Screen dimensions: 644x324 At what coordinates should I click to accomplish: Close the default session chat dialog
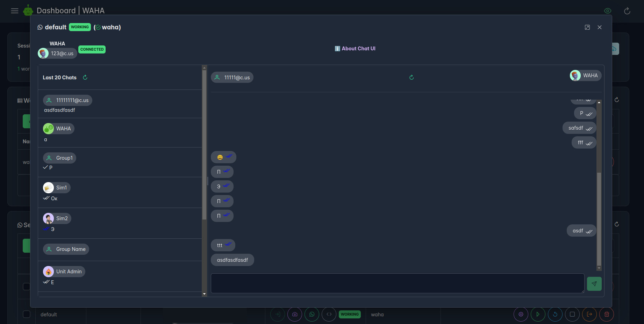click(x=600, y=27)
